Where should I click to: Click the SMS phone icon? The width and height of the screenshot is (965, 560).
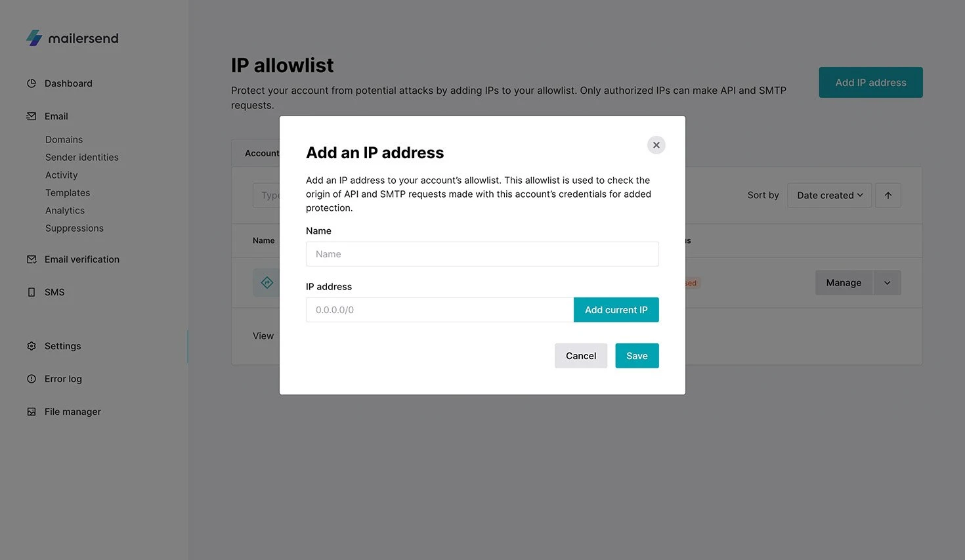pyautogui.click(x=32, y=292)
